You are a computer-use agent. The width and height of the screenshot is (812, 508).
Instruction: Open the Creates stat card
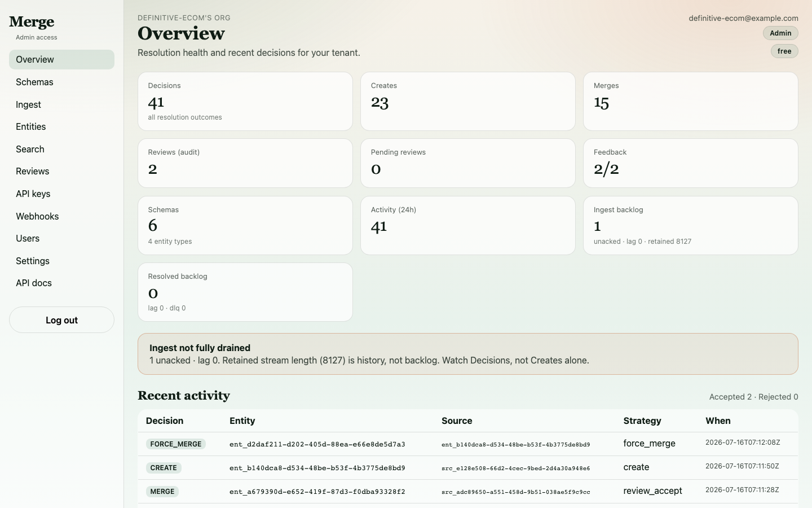pyautogui.click(x=468, y=102)
